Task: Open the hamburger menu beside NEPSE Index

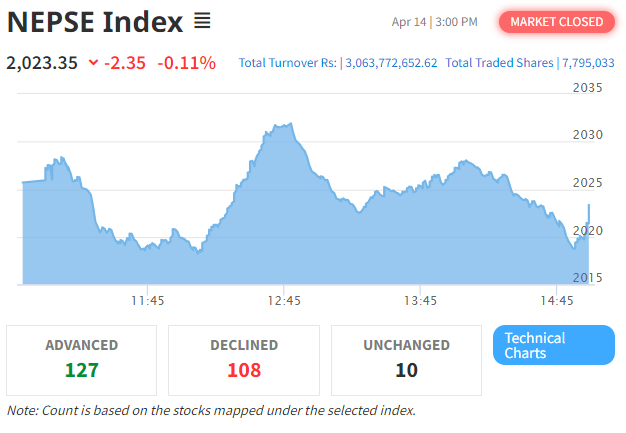Action: coord(202,21)
